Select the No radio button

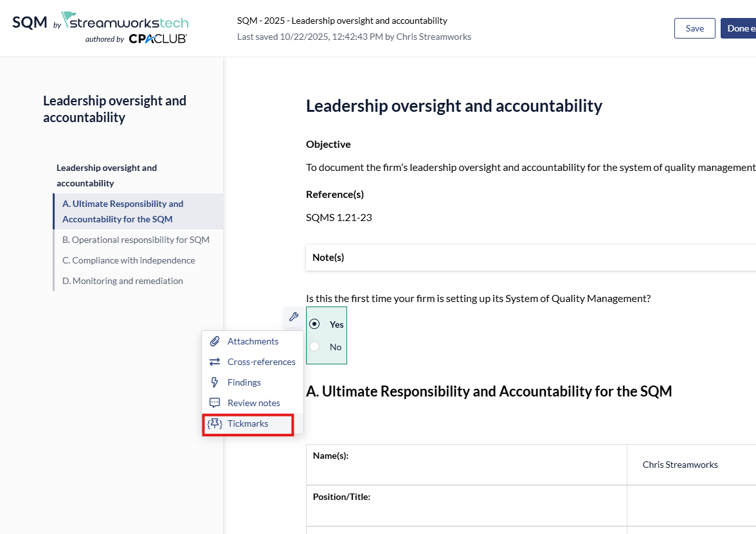click(x=314, y=346)
